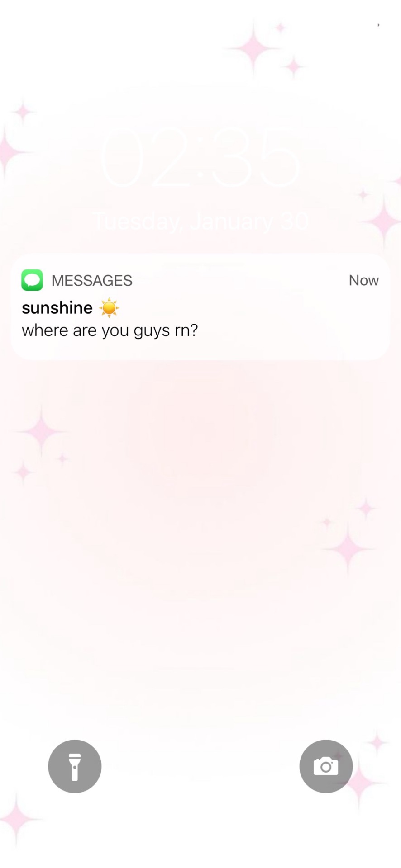Tap the large sparkle below the notification
This screenshot has width=401, height=868.
pos(41,431)
